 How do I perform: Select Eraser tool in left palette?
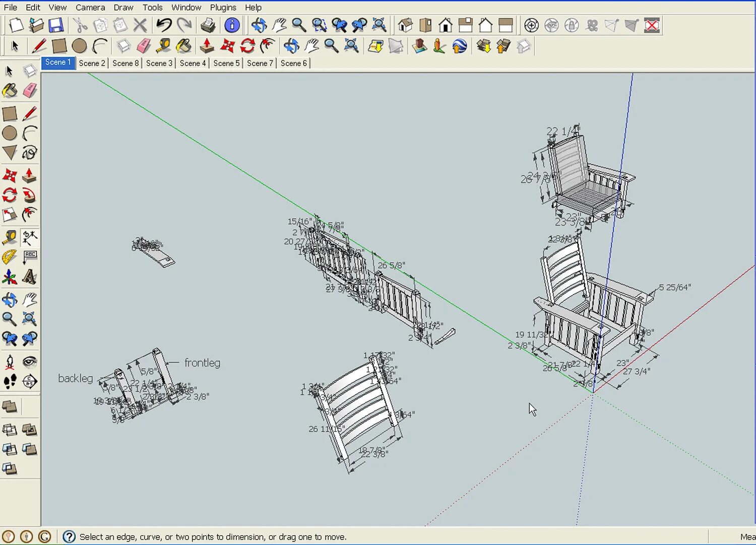30,91
